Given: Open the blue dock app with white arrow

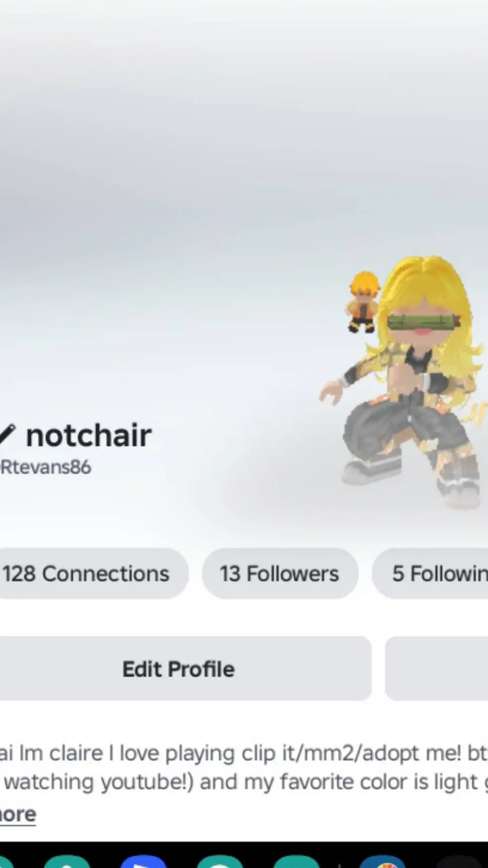Looking at the screenshot, I should [x=144, y=861].
